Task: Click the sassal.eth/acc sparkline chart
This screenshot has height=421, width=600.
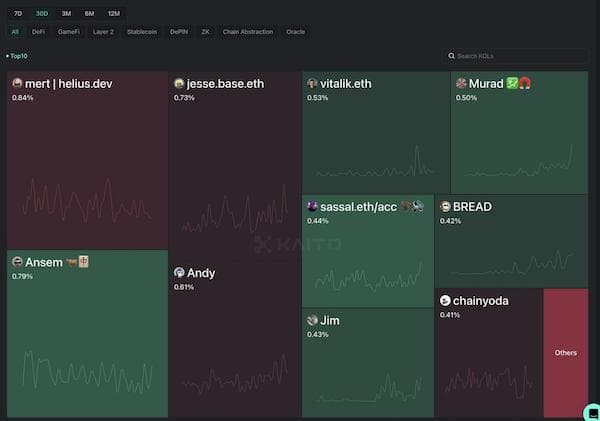Action: (369, 276)
